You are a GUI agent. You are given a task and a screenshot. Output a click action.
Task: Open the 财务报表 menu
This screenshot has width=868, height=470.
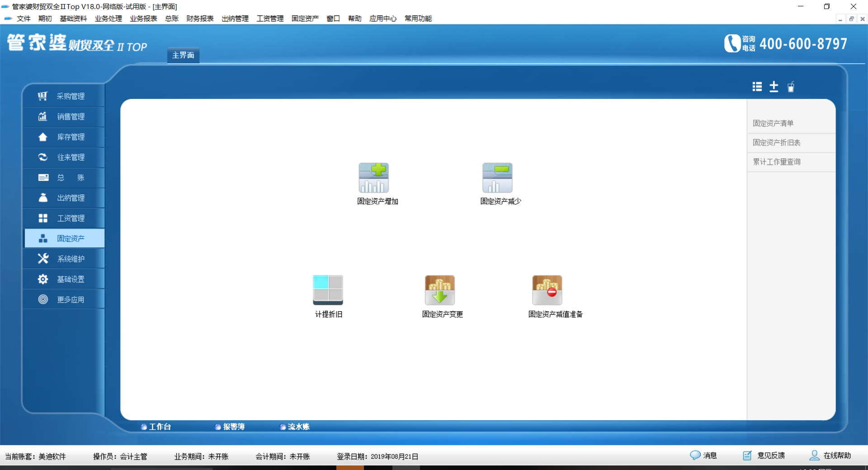tap(200, 19)
